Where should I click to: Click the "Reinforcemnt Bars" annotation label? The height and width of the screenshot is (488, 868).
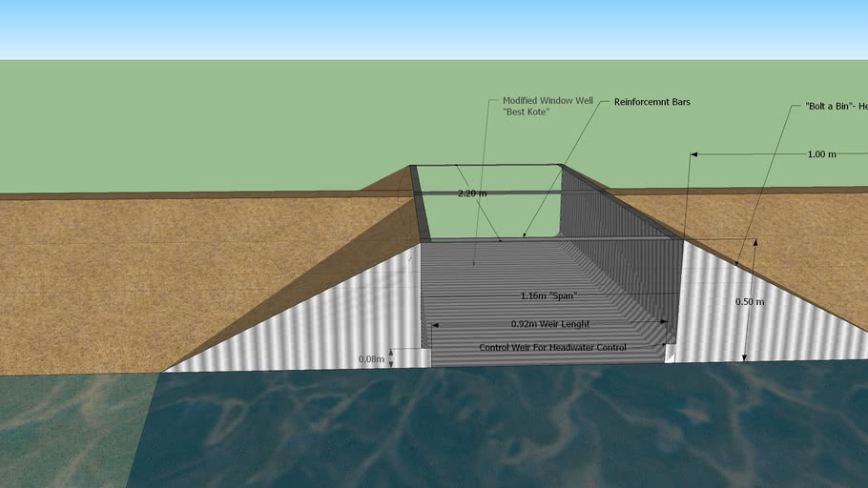click(x=651, y=102)
